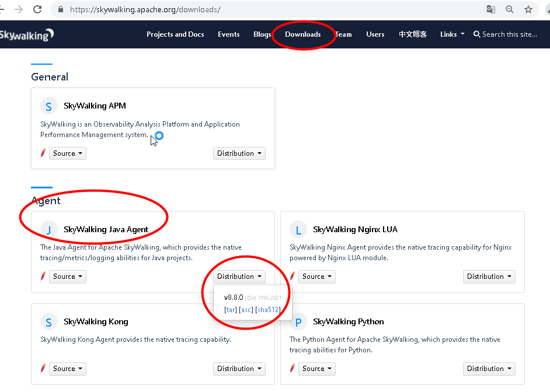Viewport: 550px width, 392px height.
Task: Click the tar download link for v8.8.0
Action: click(x=231, y=309)
